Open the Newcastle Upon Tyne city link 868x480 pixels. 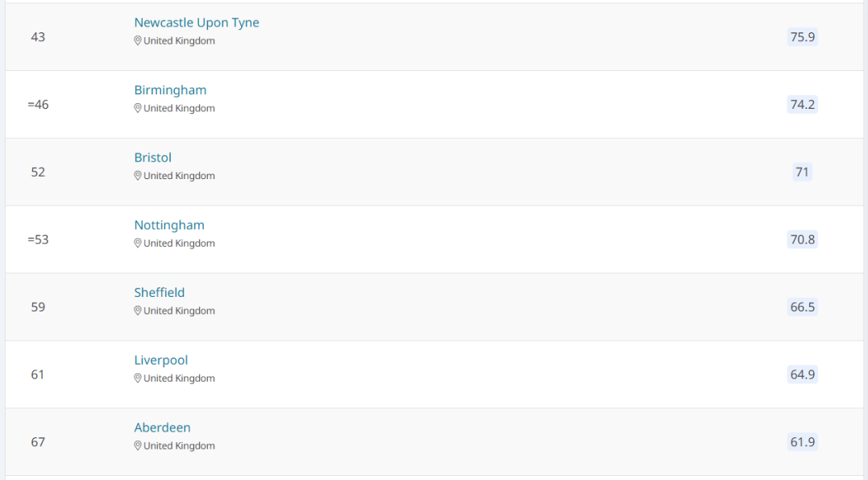pyautogui.click(x=197, y=23)
